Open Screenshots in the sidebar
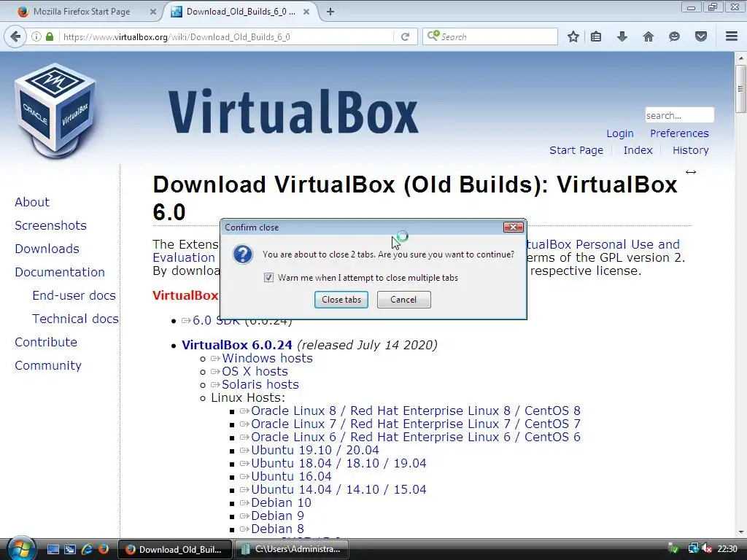 coord(50,225)
